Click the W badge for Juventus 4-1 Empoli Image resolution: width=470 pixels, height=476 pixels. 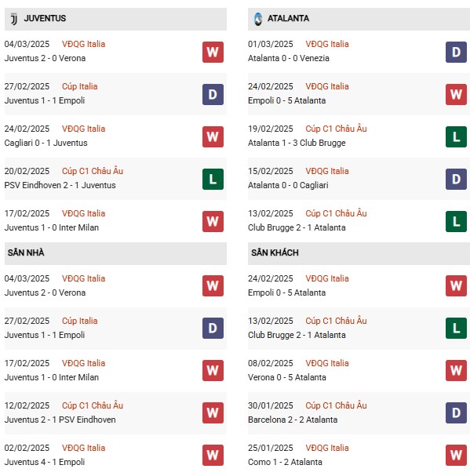(x=213, y=455)
